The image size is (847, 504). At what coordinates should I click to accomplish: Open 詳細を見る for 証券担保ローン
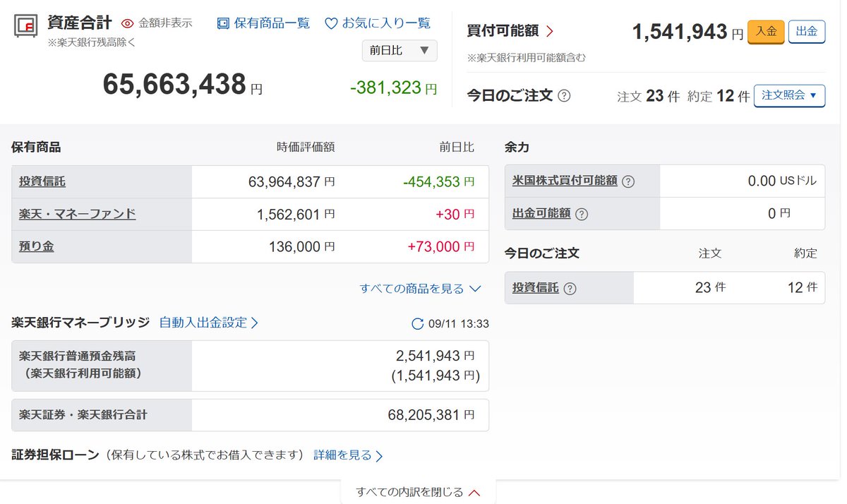coord(349,455)
